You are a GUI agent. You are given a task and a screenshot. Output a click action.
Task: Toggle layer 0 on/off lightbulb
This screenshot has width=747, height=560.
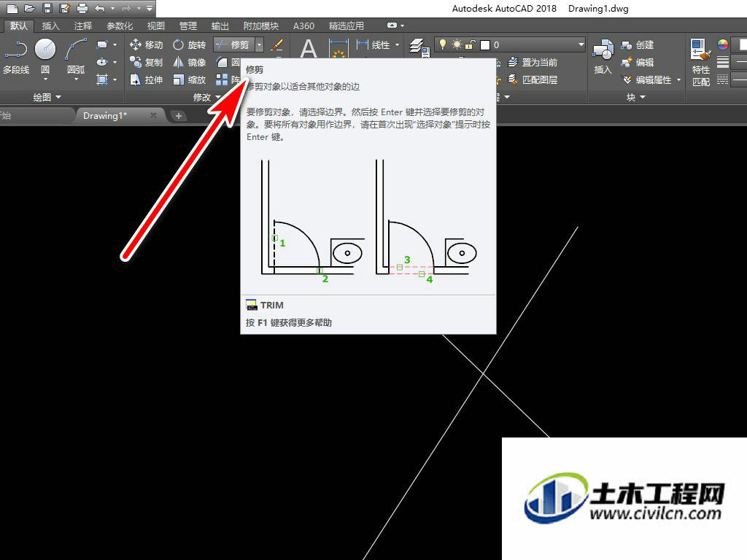(443, 44)
